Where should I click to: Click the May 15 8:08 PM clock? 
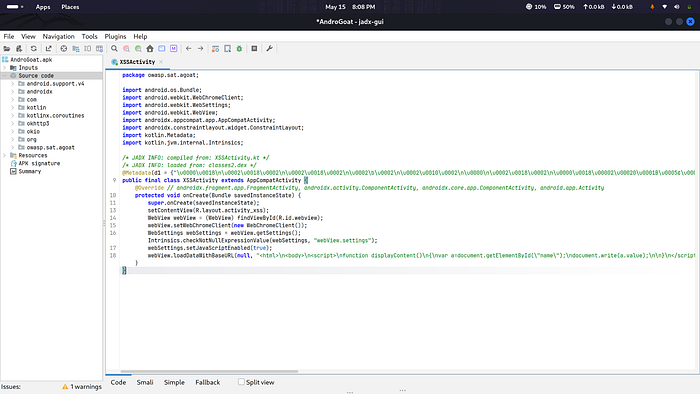click(350, 7)
